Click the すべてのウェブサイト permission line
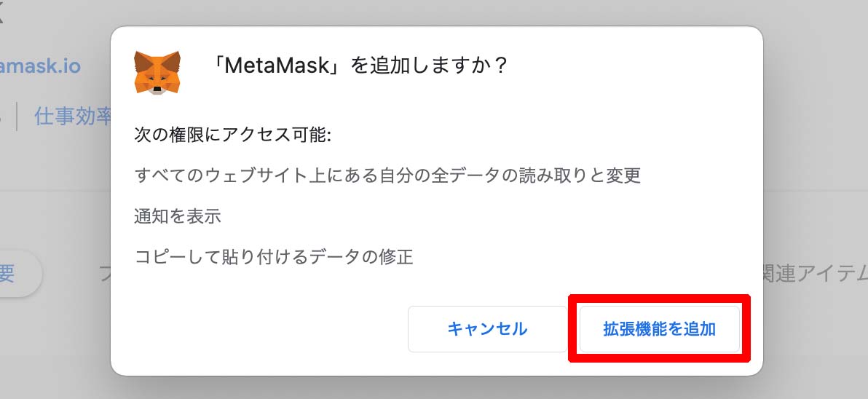 coord(387,175)
